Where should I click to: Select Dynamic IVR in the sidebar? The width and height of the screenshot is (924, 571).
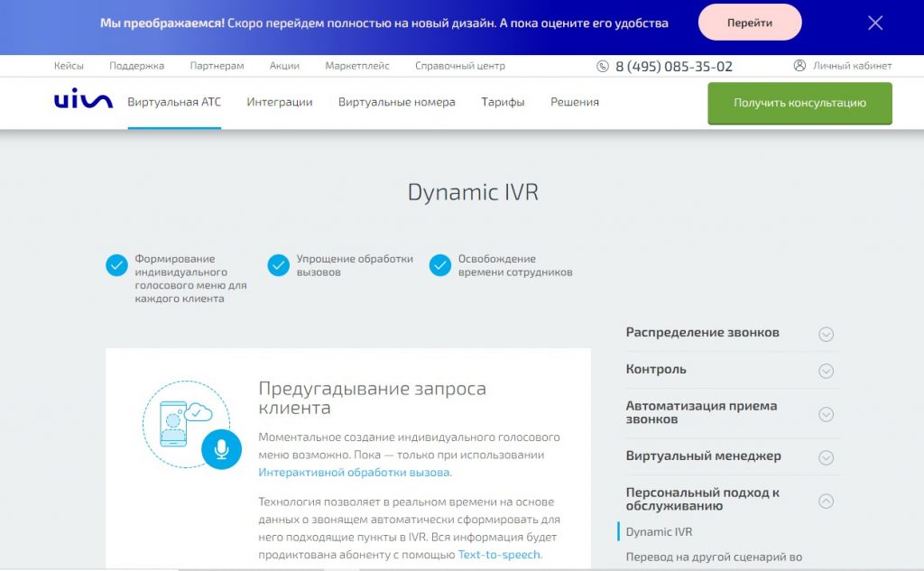661,531
